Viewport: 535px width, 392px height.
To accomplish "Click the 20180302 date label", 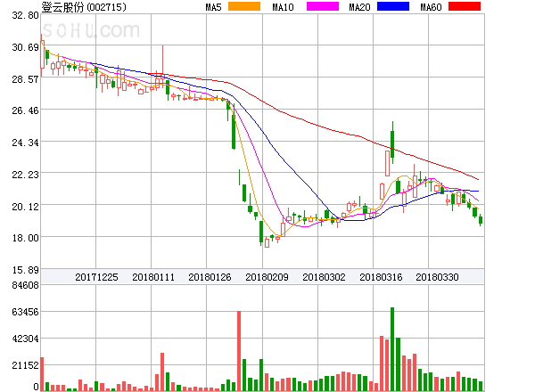I will pos(324,277).
